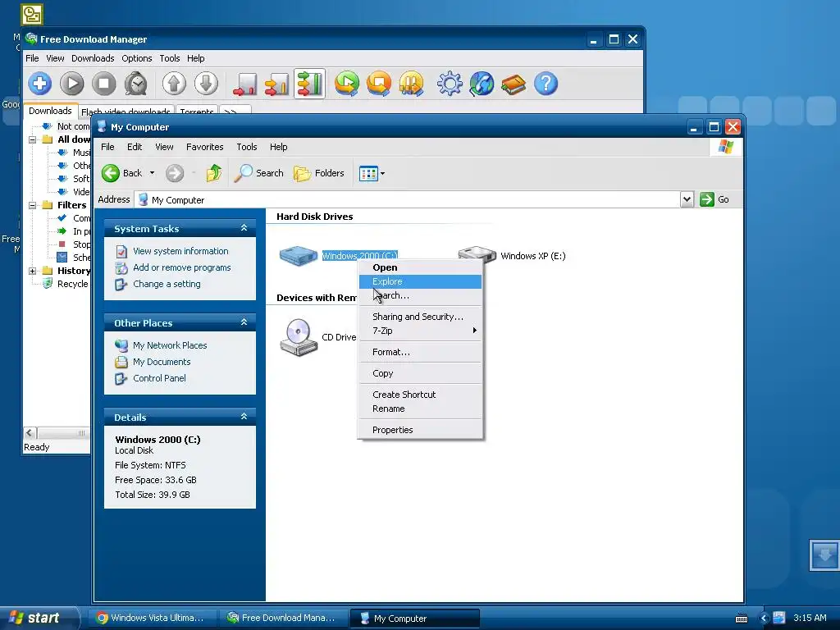
Task: Open My Network Places link
Action: tap(170, 345)
